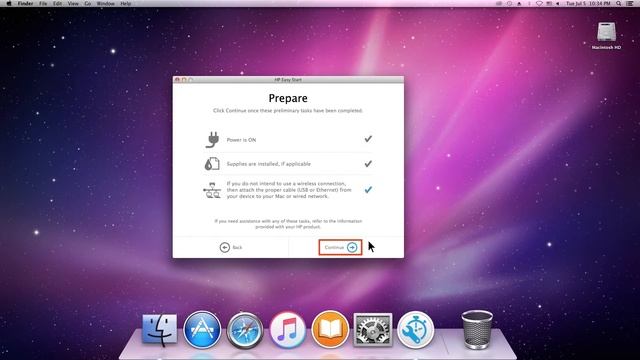
Task: Click the HP Easy Start title bar
Action: tap(288, 80)
